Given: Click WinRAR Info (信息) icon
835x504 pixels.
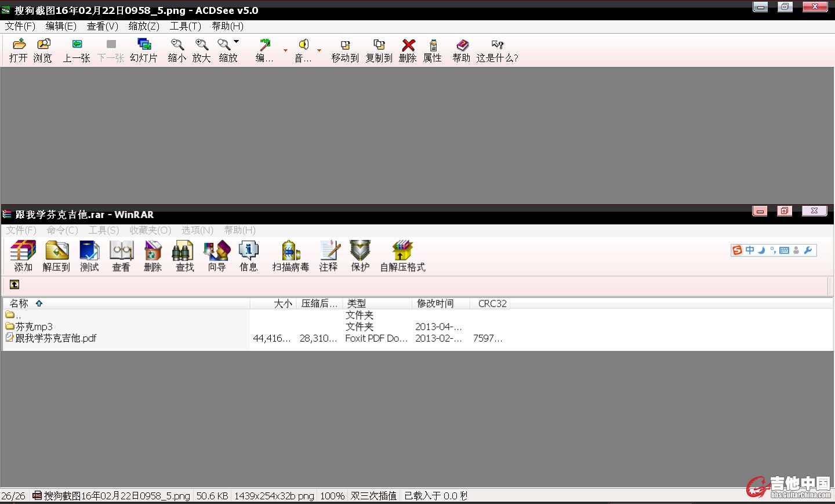Looking at the screenshot, I should (x=248, y=251).
